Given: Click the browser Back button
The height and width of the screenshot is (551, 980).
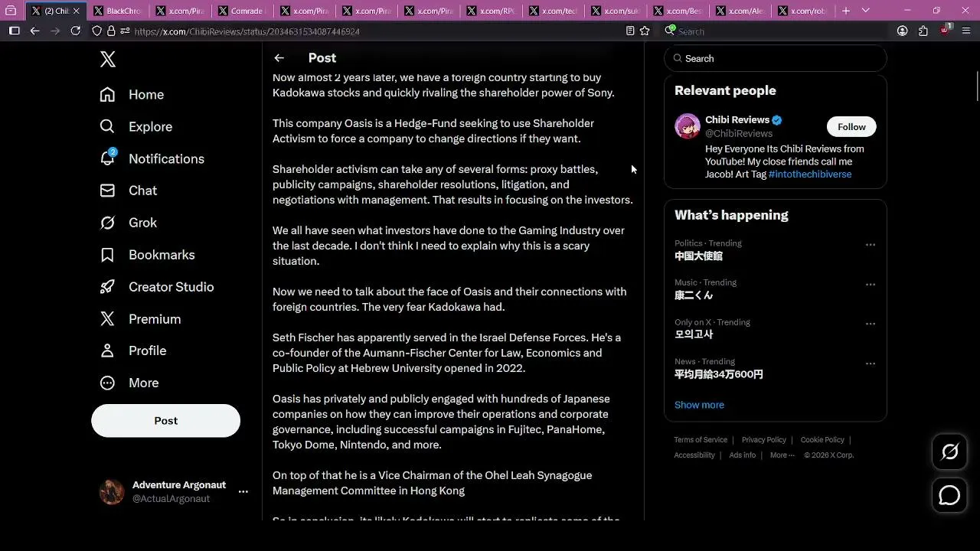Looking at the screenshot, I should (x=34, y=31).
